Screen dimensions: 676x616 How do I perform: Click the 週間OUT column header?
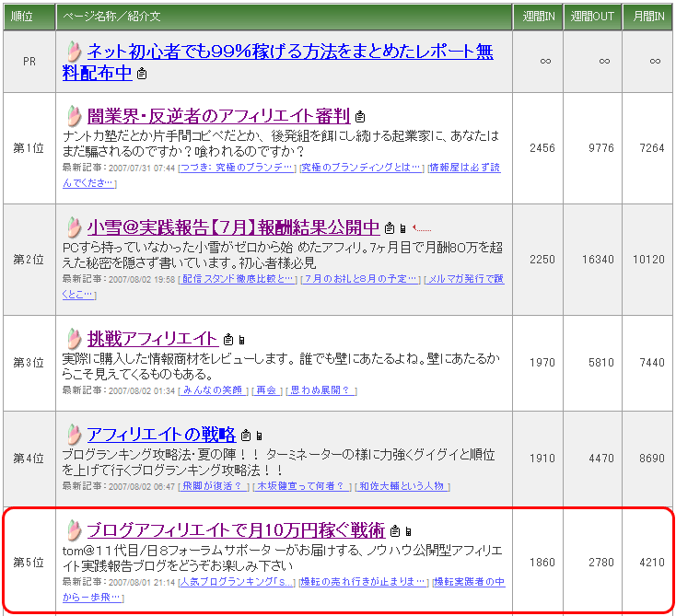(x=592, y=17)
